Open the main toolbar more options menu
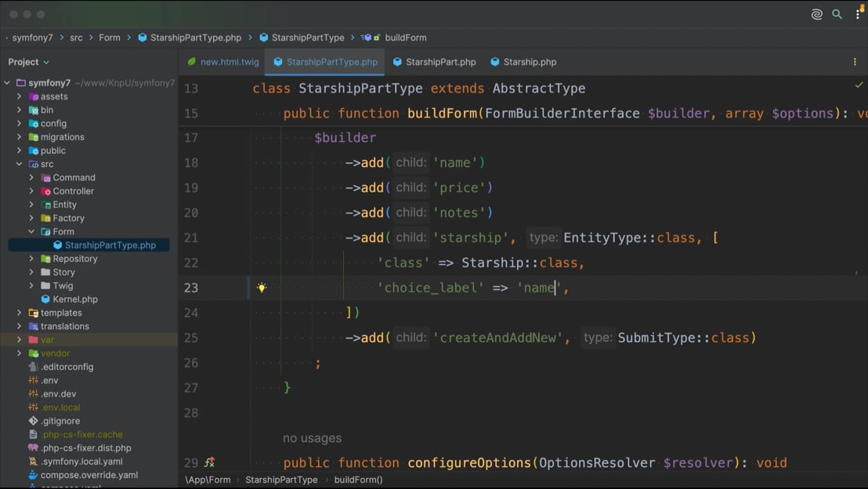This screenshot has height=489, width=868. (x=858, y=13)
